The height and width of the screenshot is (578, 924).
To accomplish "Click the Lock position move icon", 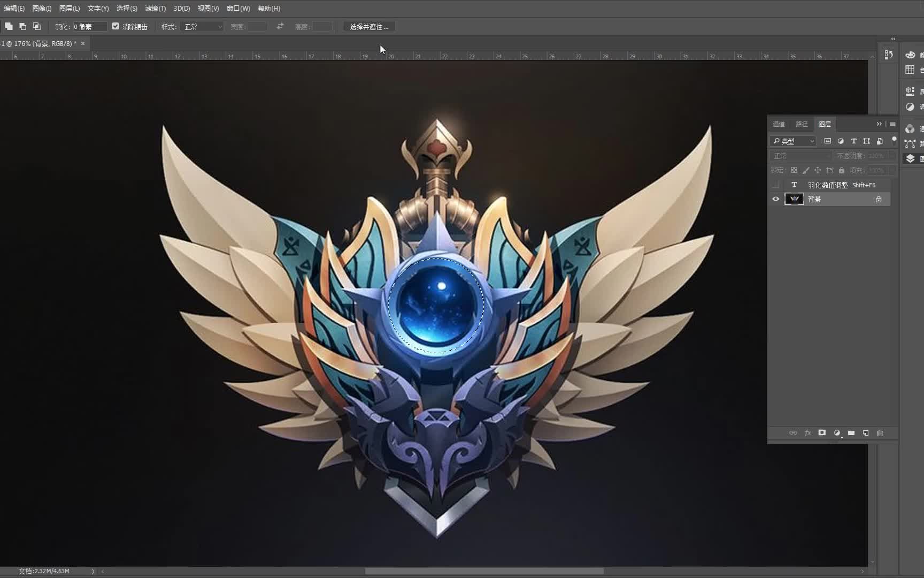I will (x=818, y=170).
